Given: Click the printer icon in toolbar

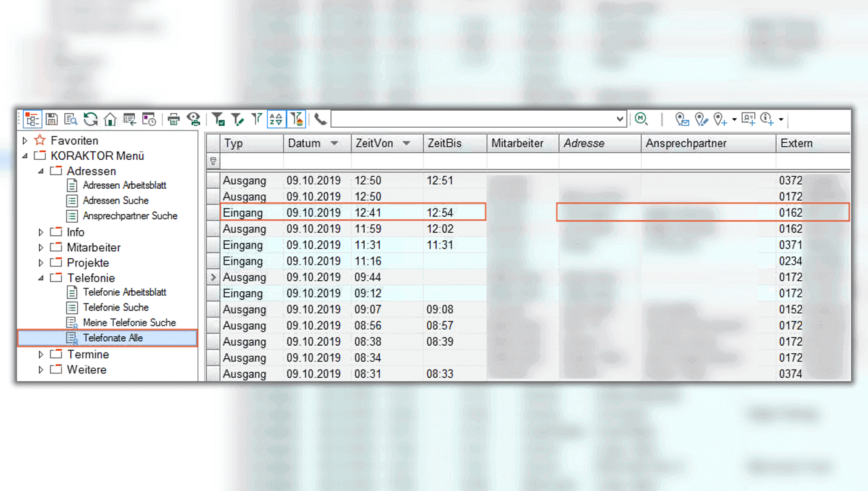Looking at the screenshot, I should pyautogui.click(x=174, y=119).
